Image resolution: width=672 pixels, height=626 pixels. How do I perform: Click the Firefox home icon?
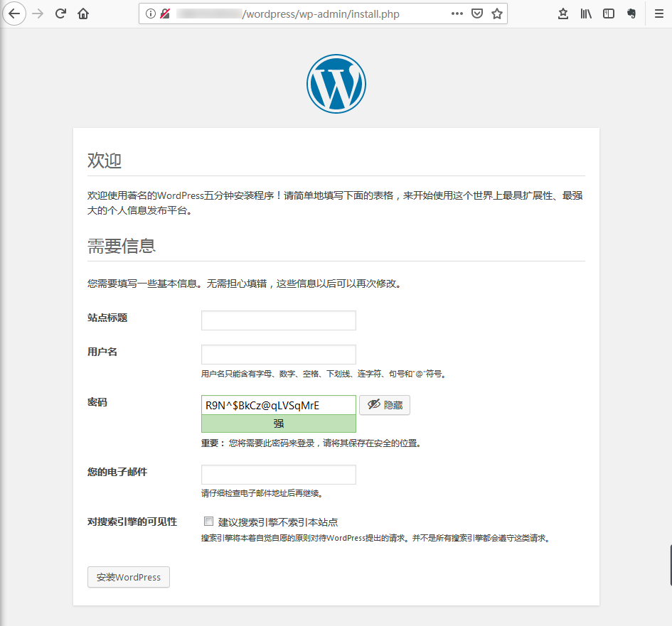[82, 13]
